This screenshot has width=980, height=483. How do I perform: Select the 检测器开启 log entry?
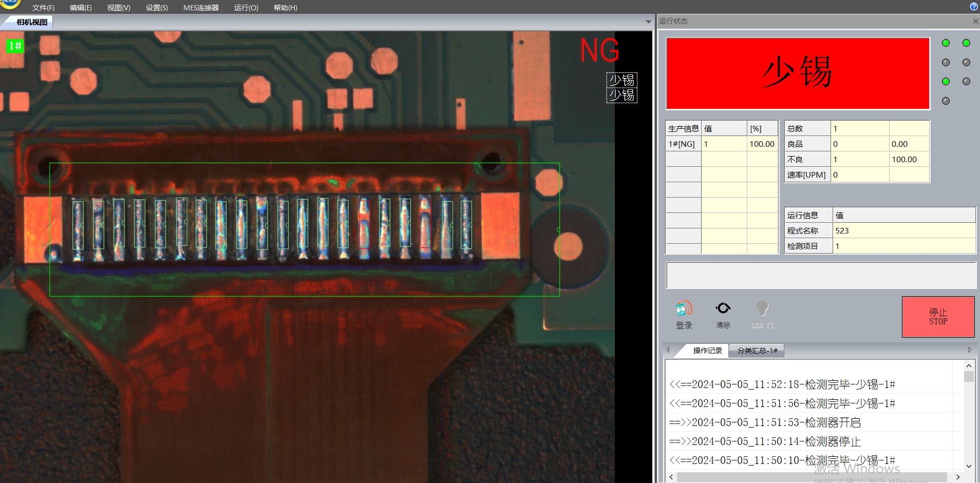click(x=765, y=422)
